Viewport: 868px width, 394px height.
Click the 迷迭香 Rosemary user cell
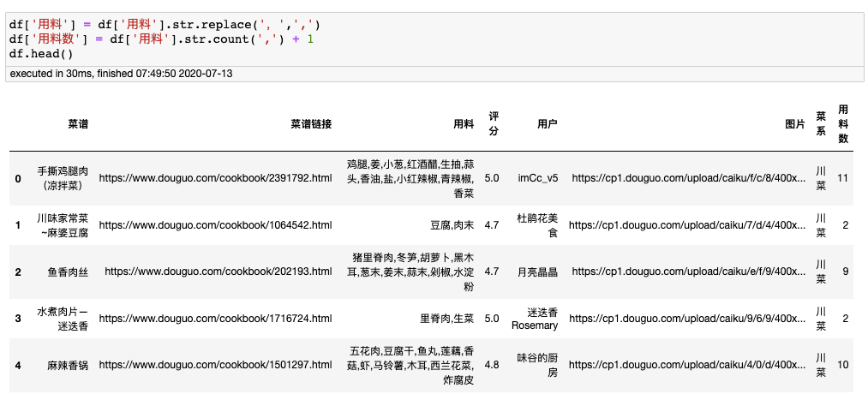coord(534,319)
